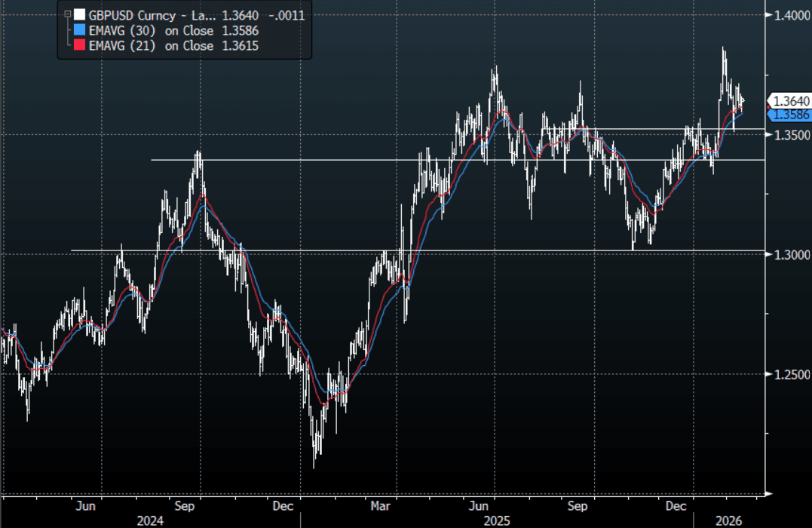Click the 2026 year label on time axis
Screen dimensions: 812x528
click(729, 520)
